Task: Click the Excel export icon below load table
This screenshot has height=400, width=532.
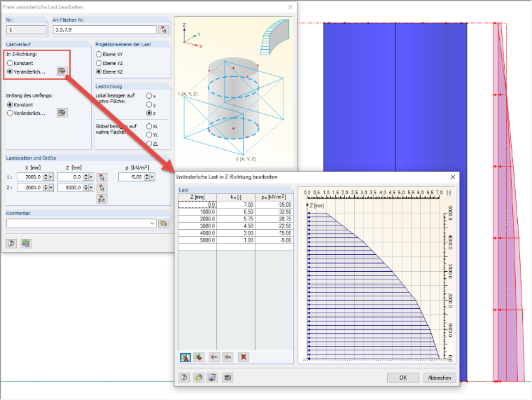Action: [x=185, y=357]
